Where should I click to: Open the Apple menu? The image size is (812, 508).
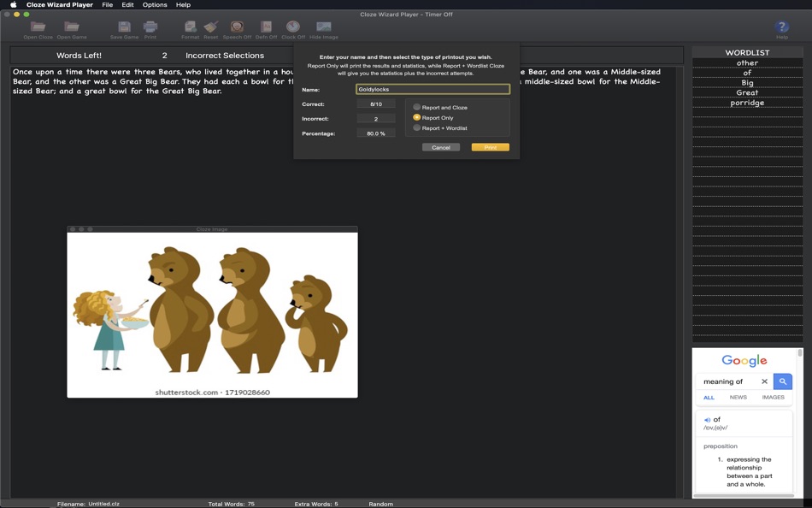pyautogui.click(x=14, y=4)
